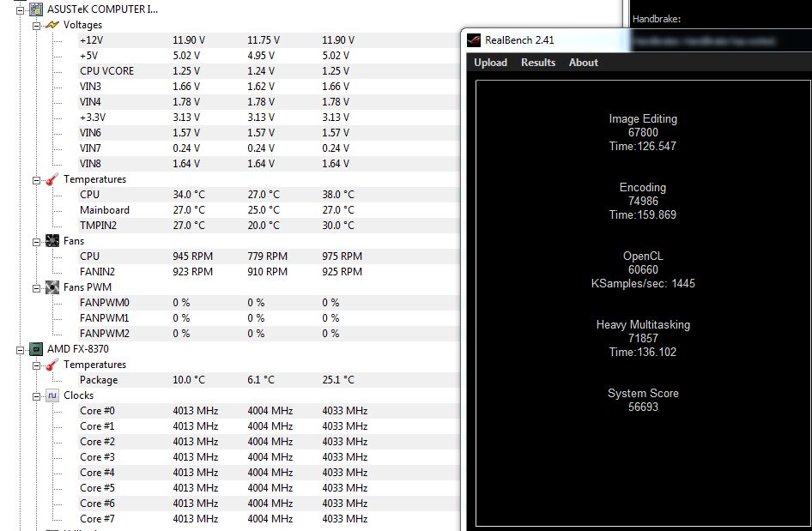Click the Fans category fan icon
This screenshot has width=812, height=531.
[x=52, y=241]
